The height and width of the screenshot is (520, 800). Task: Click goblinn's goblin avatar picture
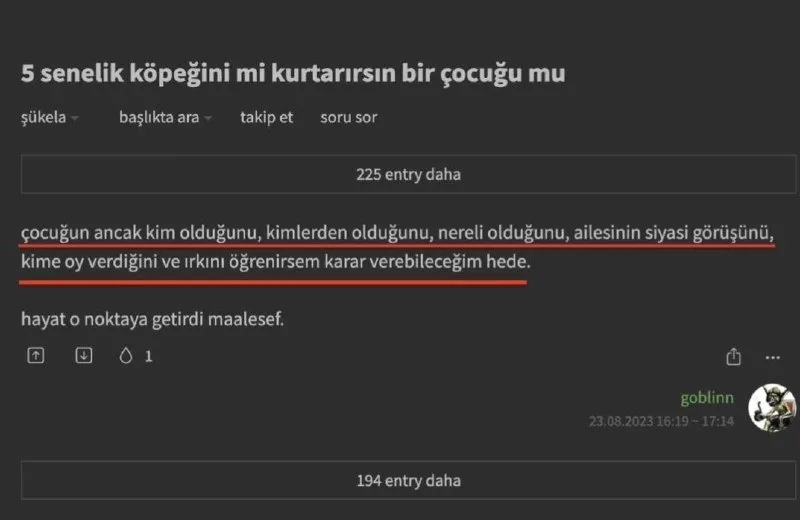(772, 407)
